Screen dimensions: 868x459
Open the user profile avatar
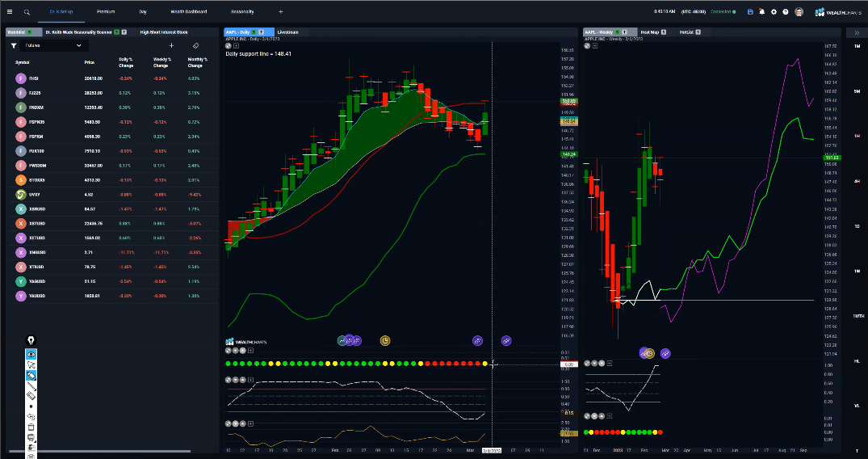click(x=799, y=11)
